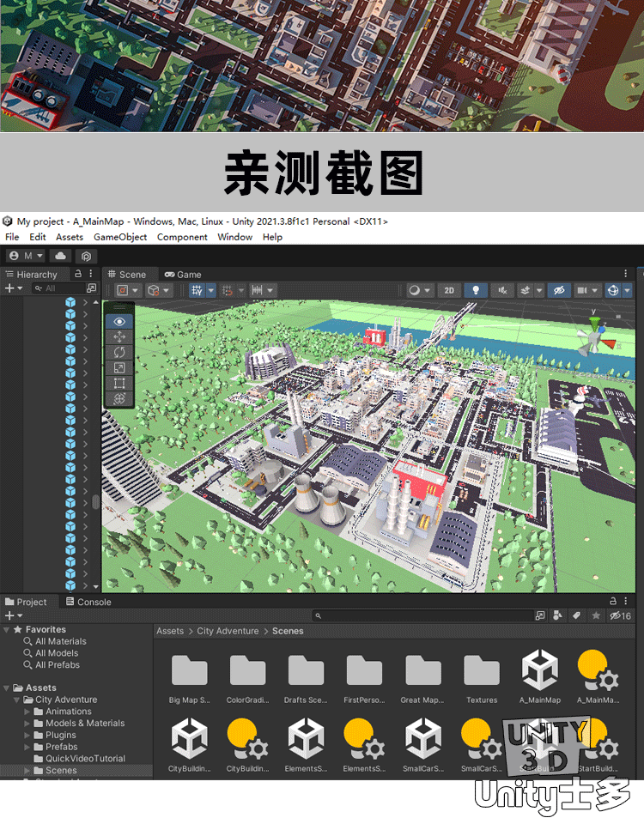The height and width of the screenshot is (824, 644).
Task: Open Unity version control icon next to cloud
Action: coord(86,256)
